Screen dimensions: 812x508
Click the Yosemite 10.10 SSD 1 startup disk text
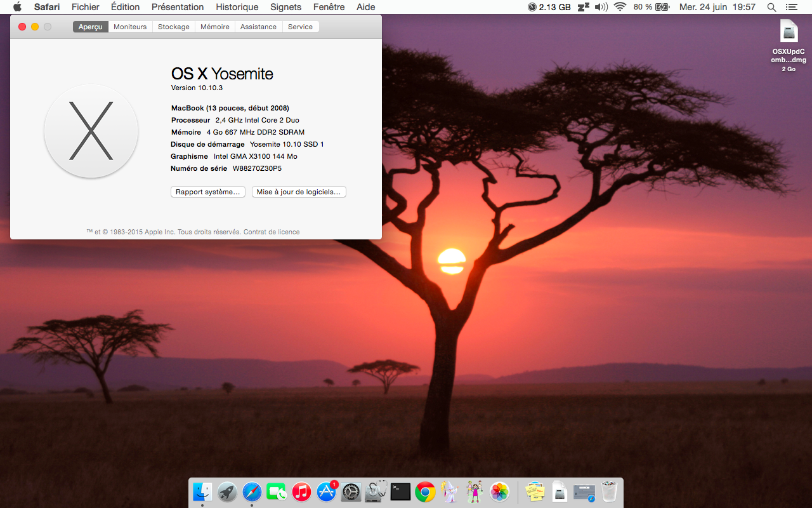[287, 144]
